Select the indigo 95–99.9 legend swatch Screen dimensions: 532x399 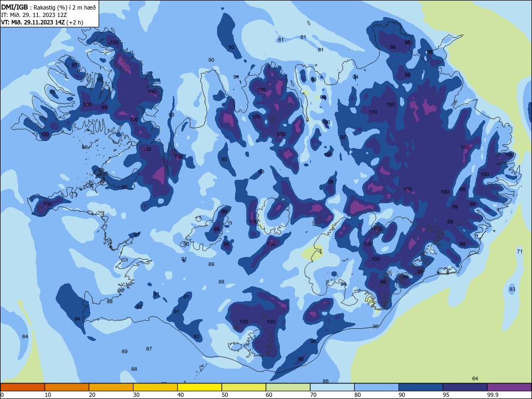pos(465,387)
